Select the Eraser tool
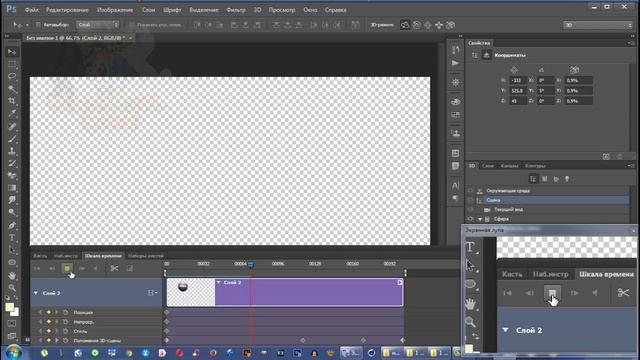Screen dimensions: 640x360 (x=12, y=176)
